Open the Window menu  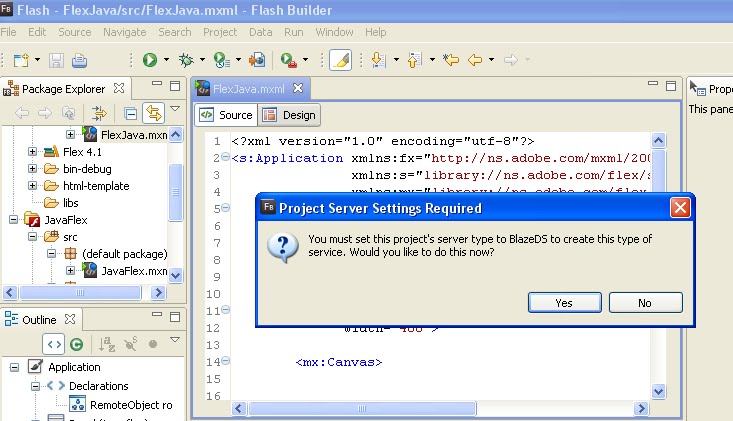[x=335, y=32]
